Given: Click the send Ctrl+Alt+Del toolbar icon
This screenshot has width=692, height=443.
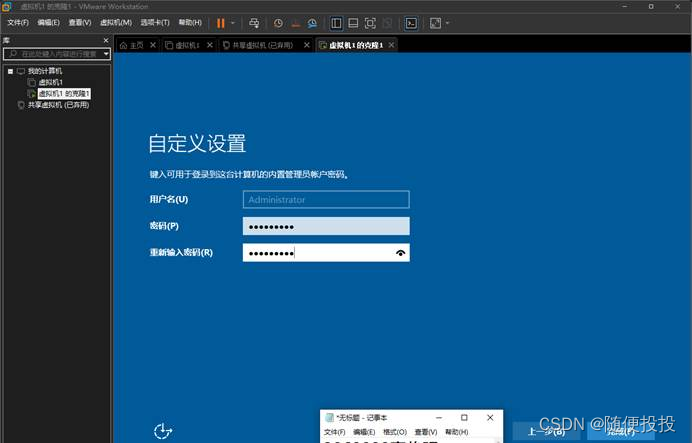Looking at the screenshot, I should pos(254,23).
